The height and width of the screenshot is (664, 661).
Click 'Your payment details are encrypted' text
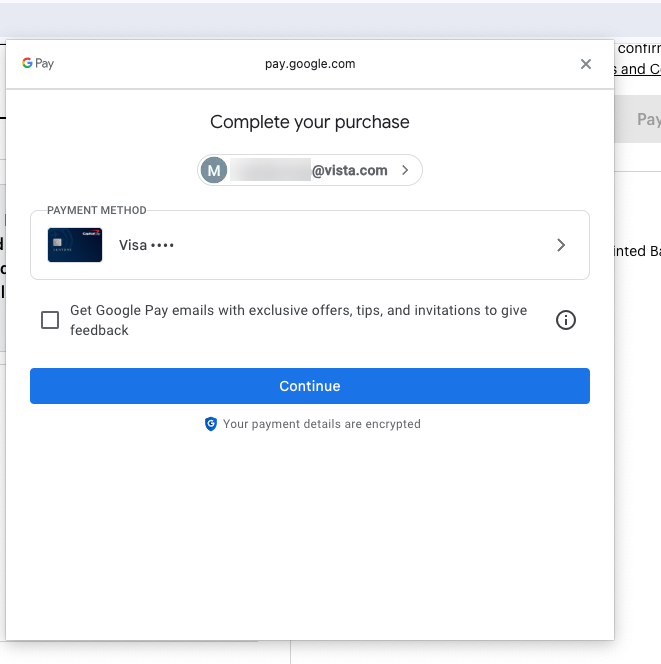pos(322,424)
